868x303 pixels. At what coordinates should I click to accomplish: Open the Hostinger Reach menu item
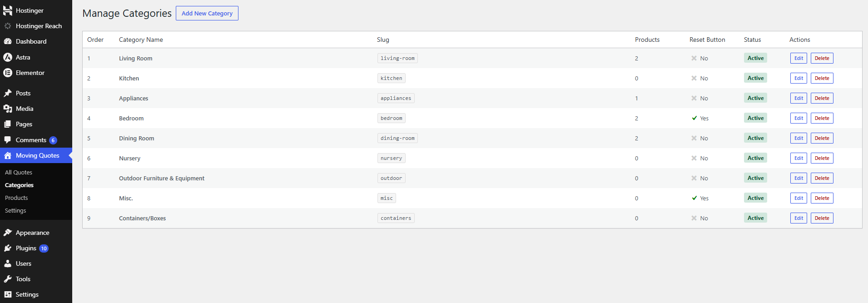pos(36,26)
